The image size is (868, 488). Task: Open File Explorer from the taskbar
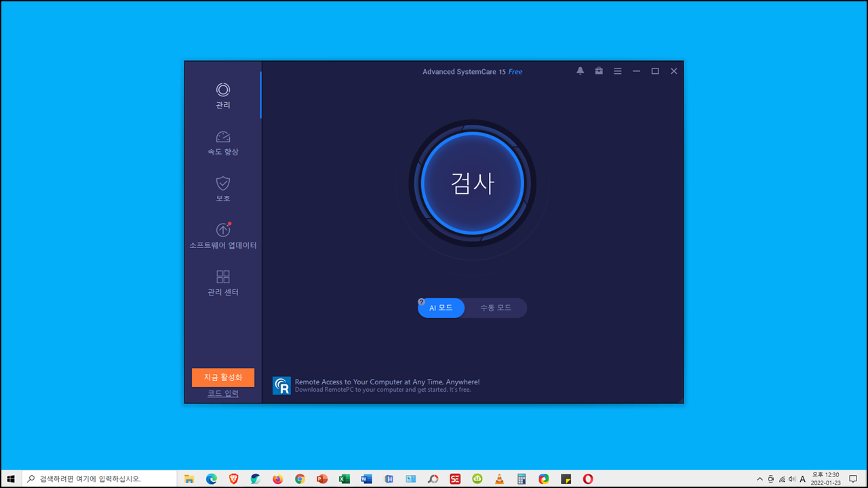tap(189, 479)
